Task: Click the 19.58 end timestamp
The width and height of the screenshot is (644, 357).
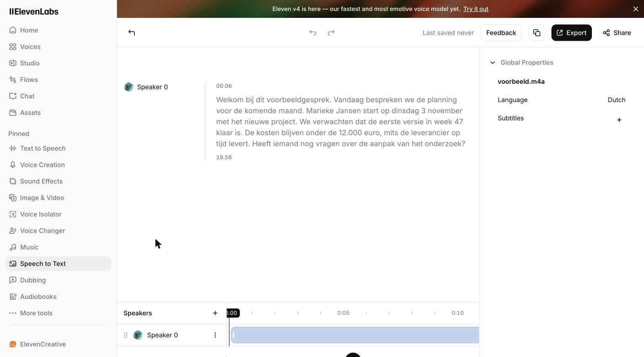Action: [x=224, y=157]
